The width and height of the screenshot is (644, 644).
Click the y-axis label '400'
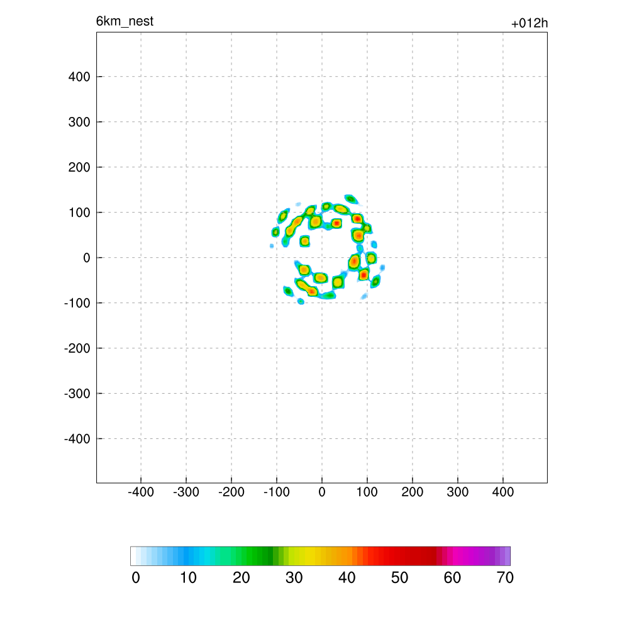click(x=79, y=77)
